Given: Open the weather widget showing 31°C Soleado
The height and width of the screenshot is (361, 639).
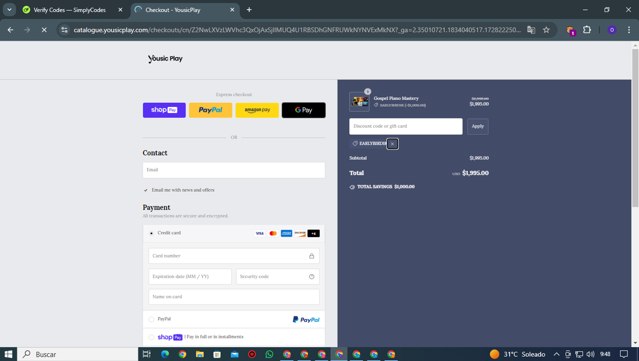Looking at the screenshot, I should pyautogui.click(x=518, y=354).
